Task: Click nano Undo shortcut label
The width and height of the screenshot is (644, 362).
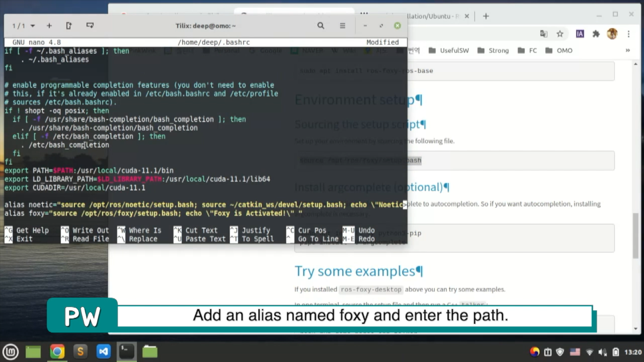Action: (x=366, y=230)
